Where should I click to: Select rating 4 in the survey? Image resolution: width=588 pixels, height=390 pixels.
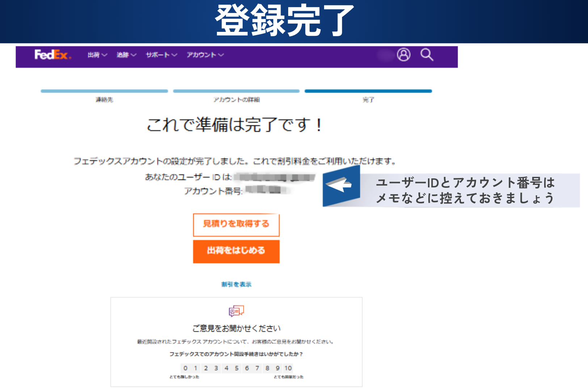pos(226,368)
